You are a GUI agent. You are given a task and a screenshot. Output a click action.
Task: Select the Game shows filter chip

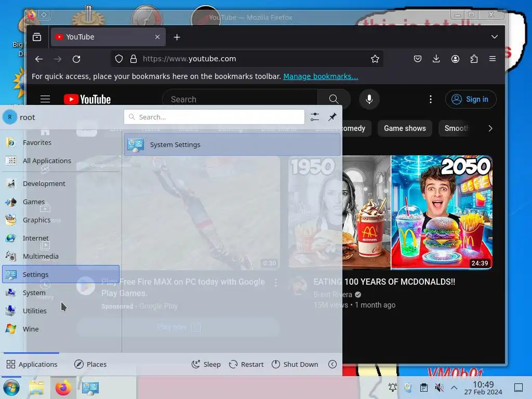click(405, 128)
